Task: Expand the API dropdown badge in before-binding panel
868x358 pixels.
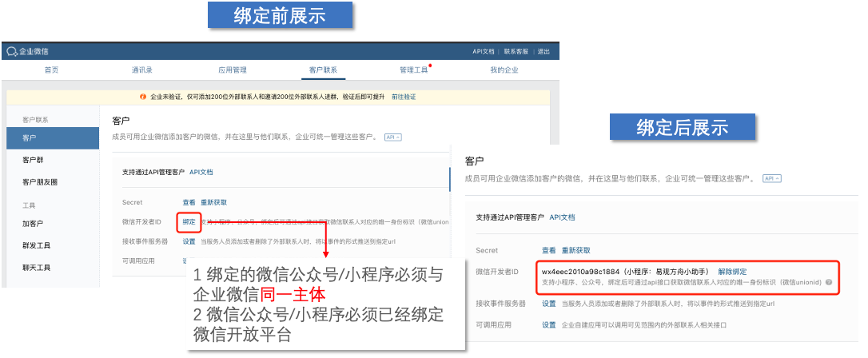Action: coord(392,137)
